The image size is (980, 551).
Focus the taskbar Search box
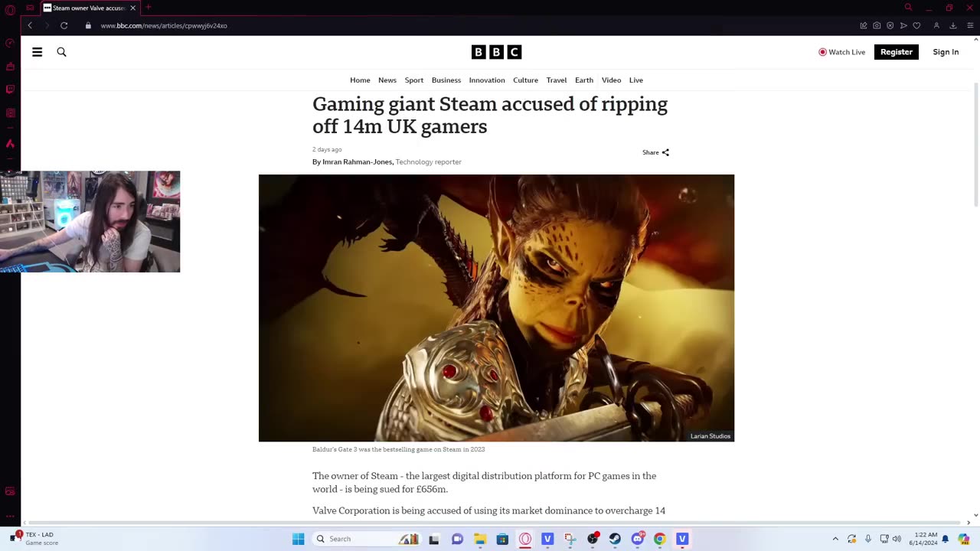pyautogui.click(x=367, y=539)
